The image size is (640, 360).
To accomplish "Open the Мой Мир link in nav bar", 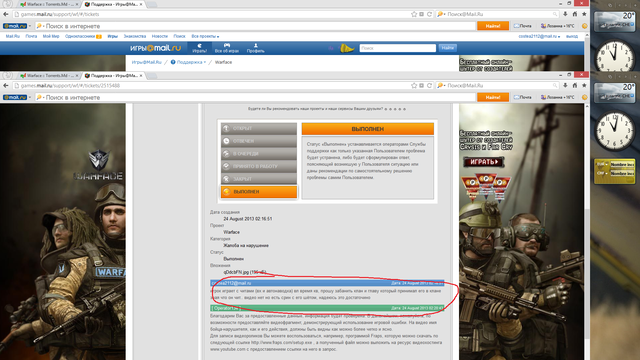I will coord(51,36).
